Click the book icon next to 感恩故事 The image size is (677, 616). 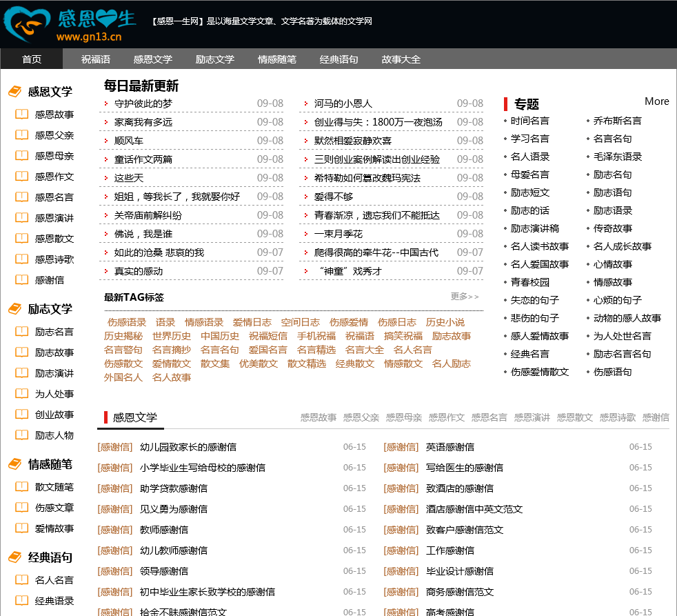tap(21, 115)
